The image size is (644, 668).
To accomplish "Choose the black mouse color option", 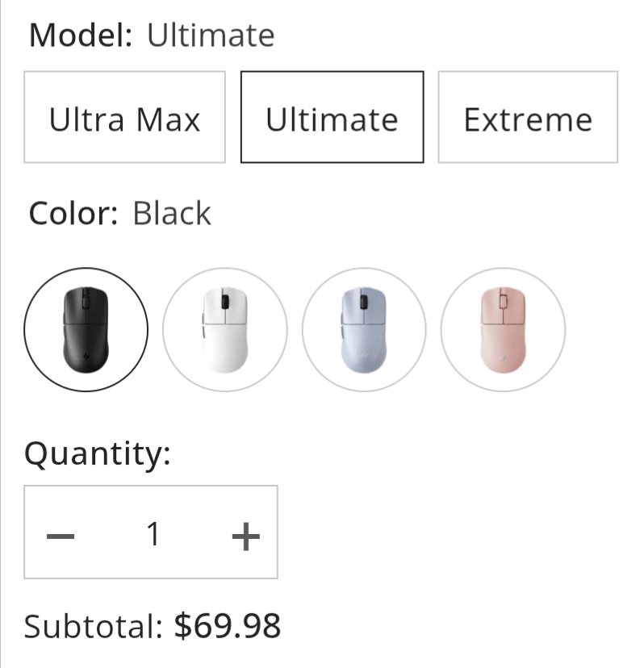I will pos(86,329).
